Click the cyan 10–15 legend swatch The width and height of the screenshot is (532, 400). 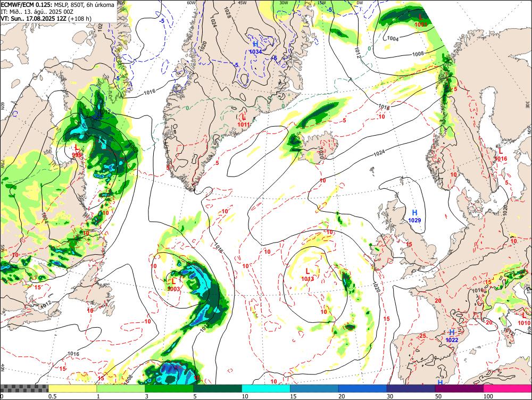click(x=266, y=388)
